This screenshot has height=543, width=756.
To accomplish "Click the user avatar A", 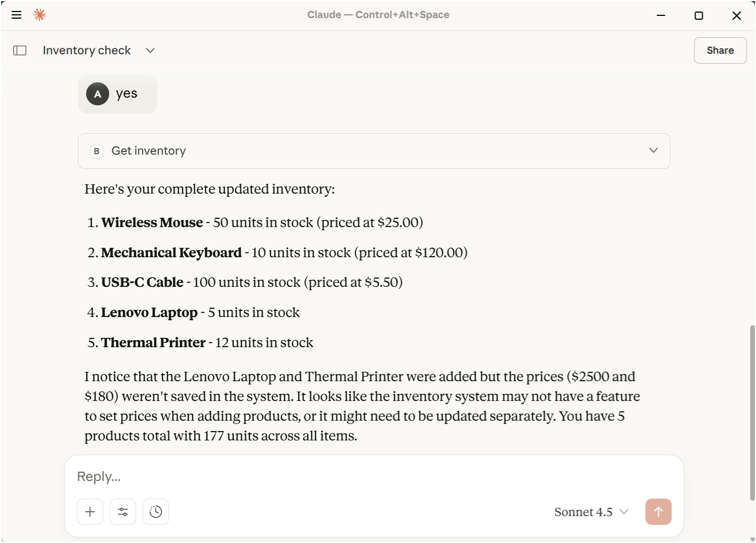I will [x=98, y=94].
